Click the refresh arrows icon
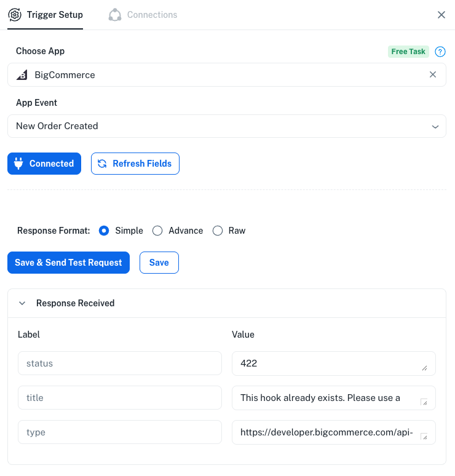The width and height of the screenshot is (455, 476). [x=102, y=164]
